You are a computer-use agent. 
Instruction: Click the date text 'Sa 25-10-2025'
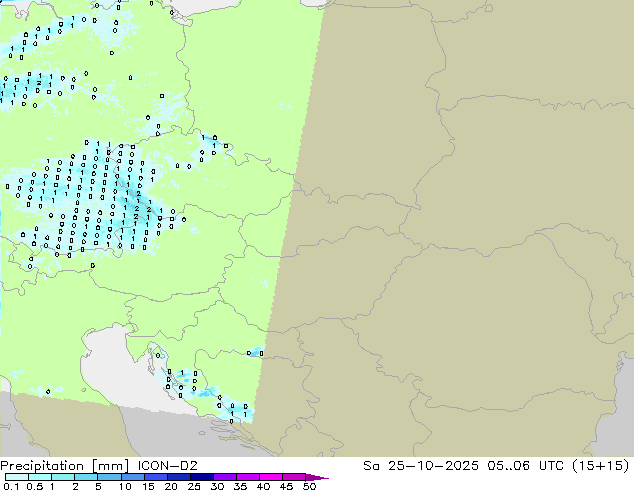tap(421, 466)
